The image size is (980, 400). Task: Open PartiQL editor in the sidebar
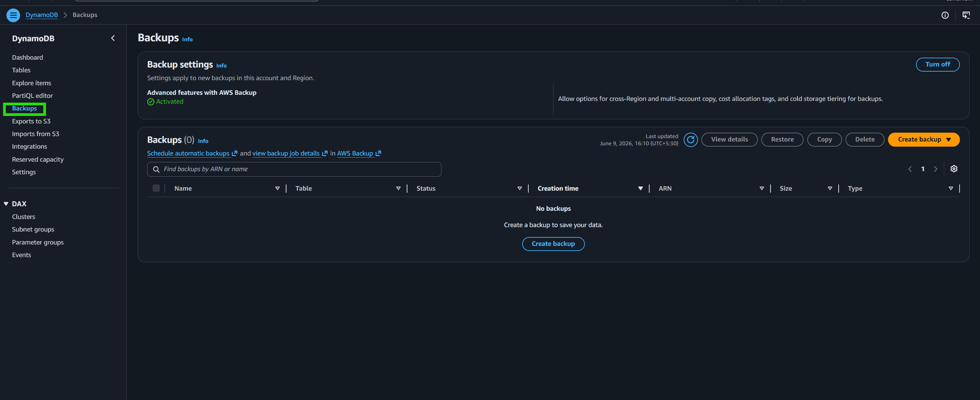32,95
